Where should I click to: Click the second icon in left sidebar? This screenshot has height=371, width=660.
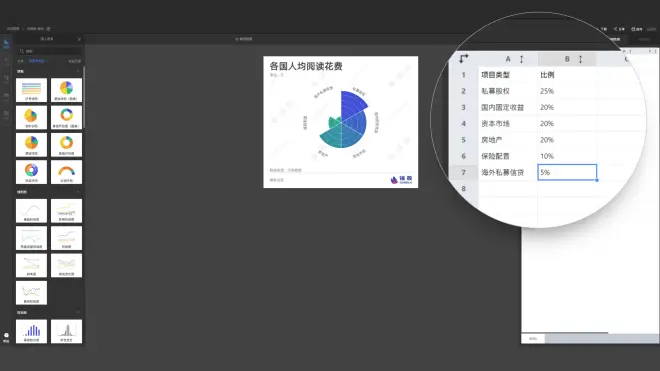(6, 61)
